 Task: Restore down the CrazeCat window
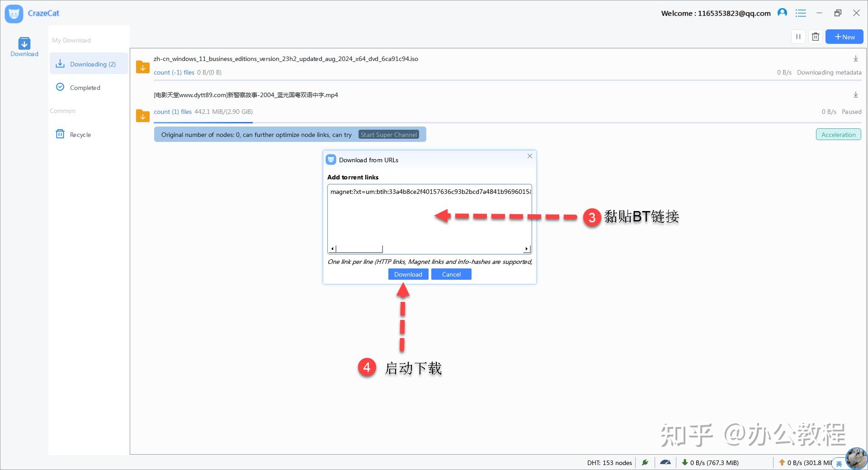(838, 13)
